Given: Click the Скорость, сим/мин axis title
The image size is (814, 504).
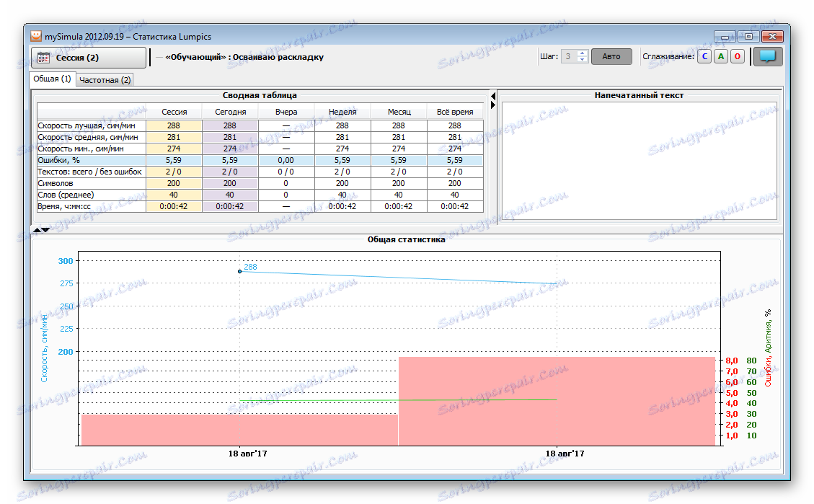Looking at the screenshot, I should [44, 348].
